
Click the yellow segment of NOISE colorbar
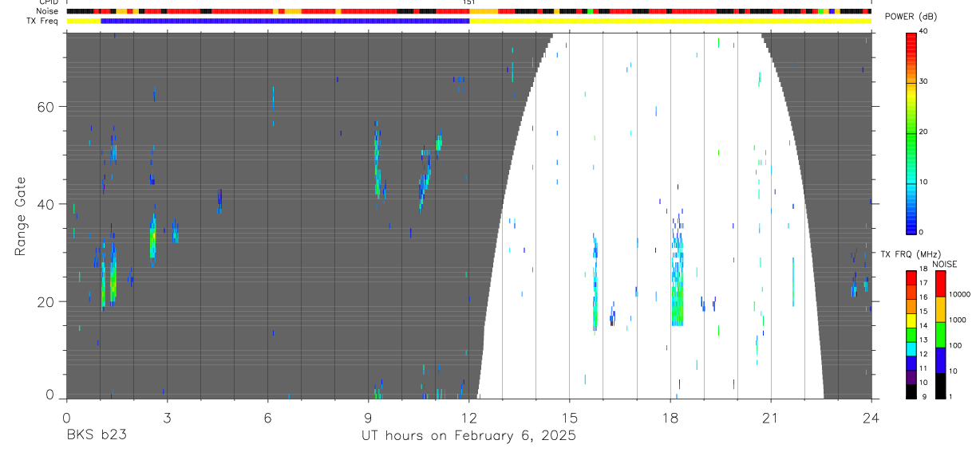tap(939, 309)
